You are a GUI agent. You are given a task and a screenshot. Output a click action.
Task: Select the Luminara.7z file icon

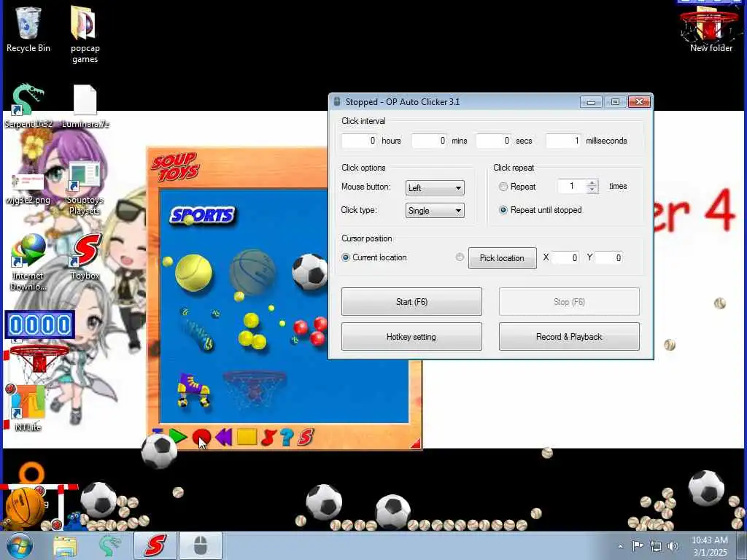pos(85,106)
